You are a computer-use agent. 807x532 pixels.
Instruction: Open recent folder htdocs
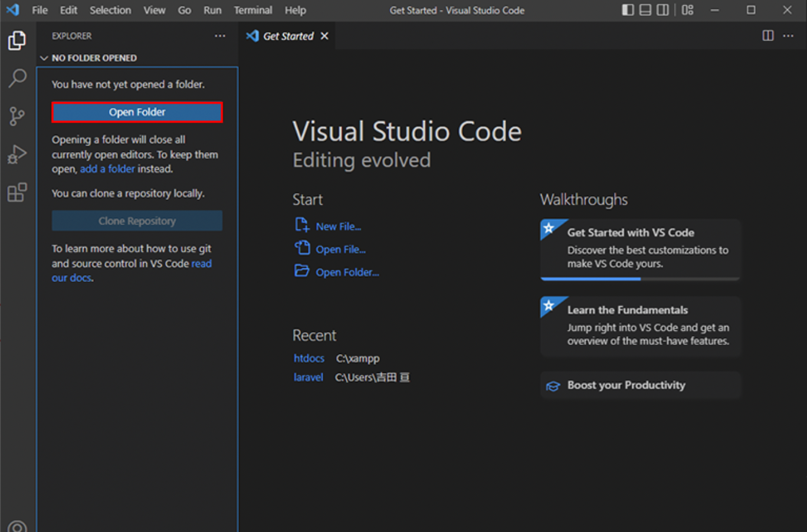[309, 359]
